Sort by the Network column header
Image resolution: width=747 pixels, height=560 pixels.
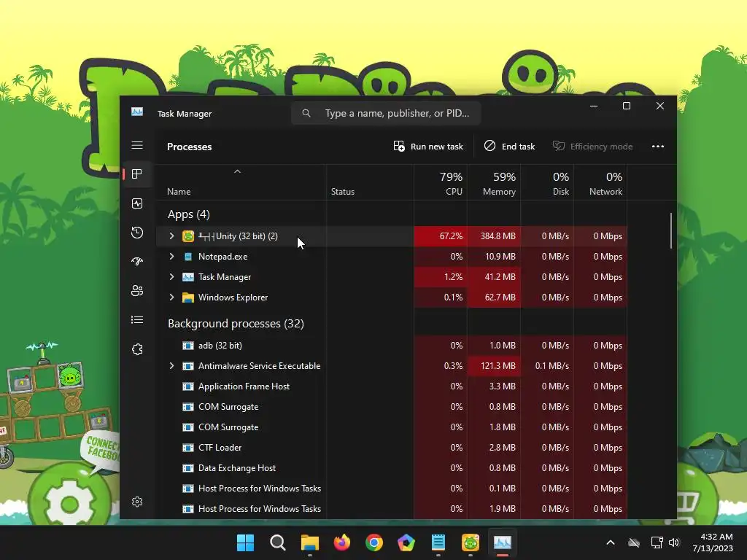click(x=601, y=184)
